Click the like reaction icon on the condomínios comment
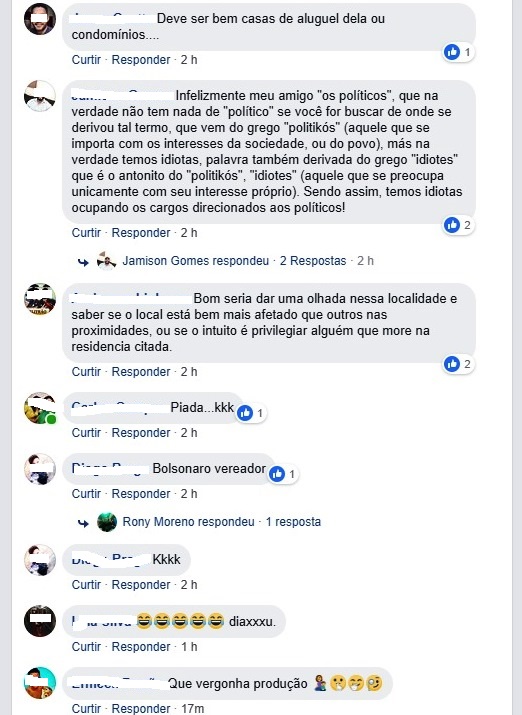 point(452,52)
